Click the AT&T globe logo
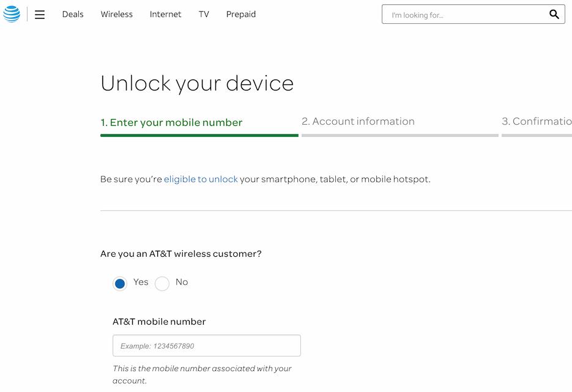The image size is (572, 392). click(12, 14)
